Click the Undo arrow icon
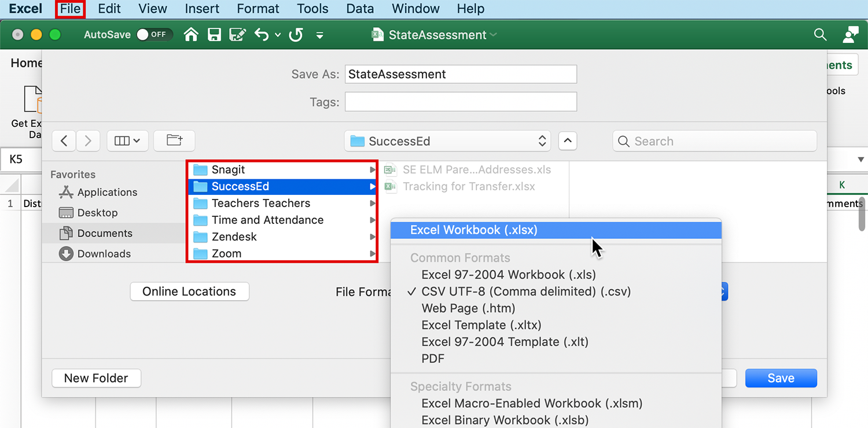The height and width of the screenshot is (428, 868). [262, 35]
